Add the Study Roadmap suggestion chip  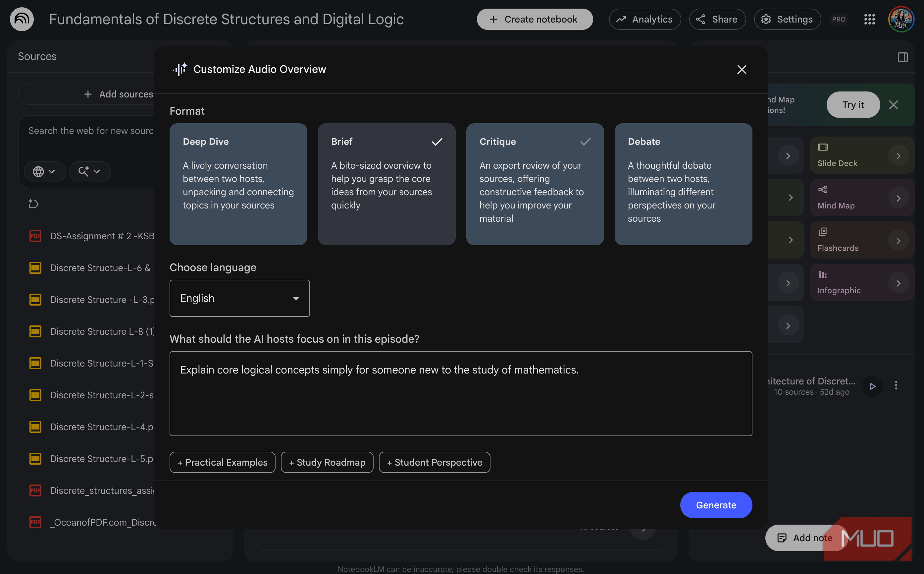click(x=327, y=462)
